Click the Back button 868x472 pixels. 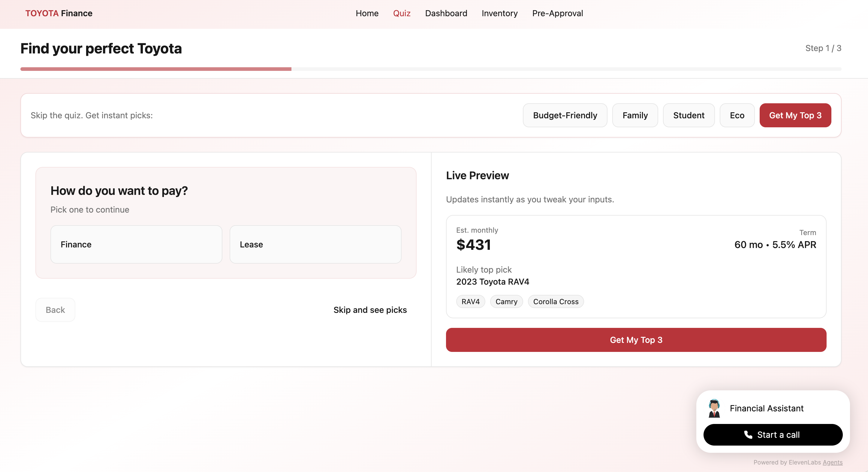[55, 310]
